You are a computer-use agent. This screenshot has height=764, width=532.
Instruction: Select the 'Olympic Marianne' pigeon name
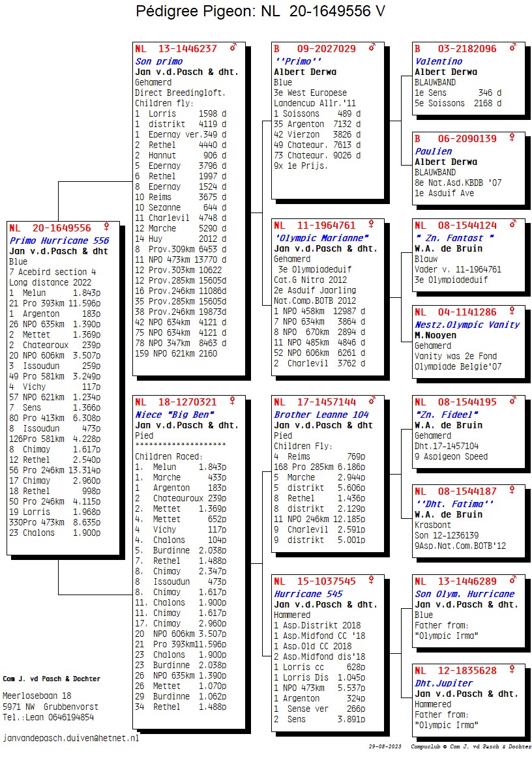tap(321, 238)
